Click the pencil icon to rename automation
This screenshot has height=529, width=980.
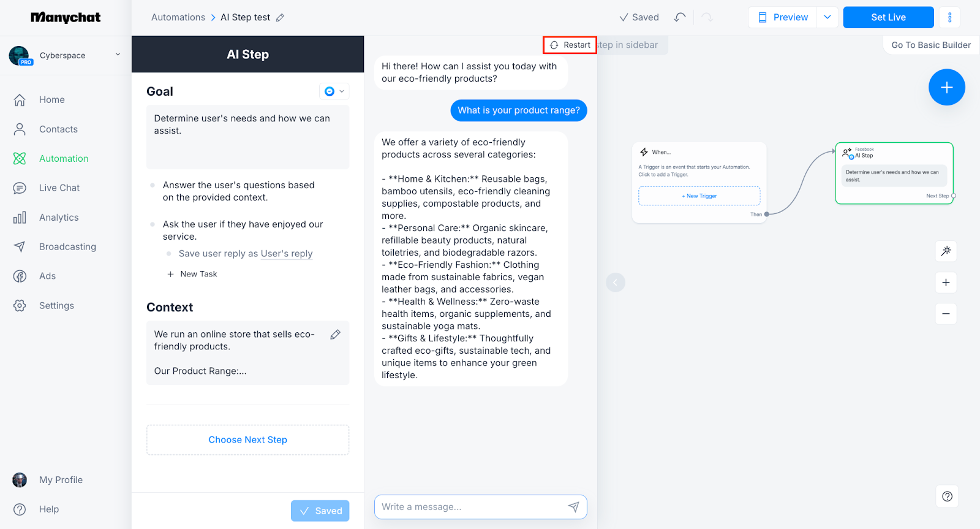click(x=280, y=18)
